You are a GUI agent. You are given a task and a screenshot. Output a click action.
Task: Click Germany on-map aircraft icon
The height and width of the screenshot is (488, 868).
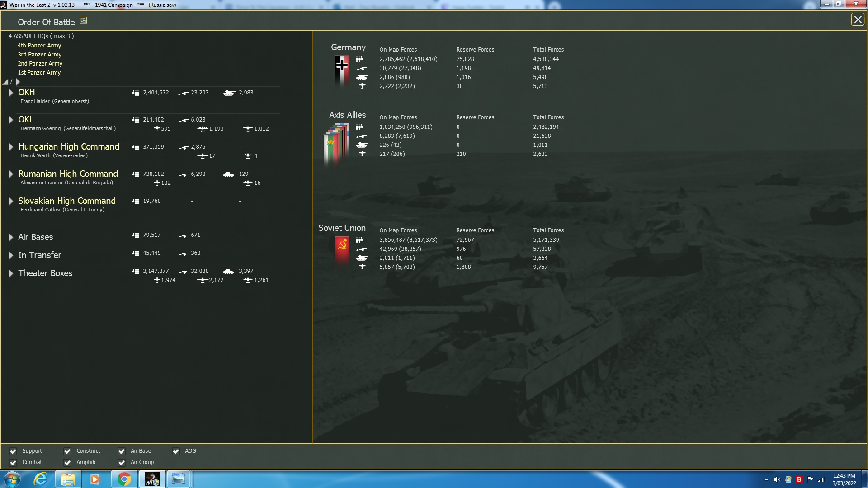[x=362, y=86]
